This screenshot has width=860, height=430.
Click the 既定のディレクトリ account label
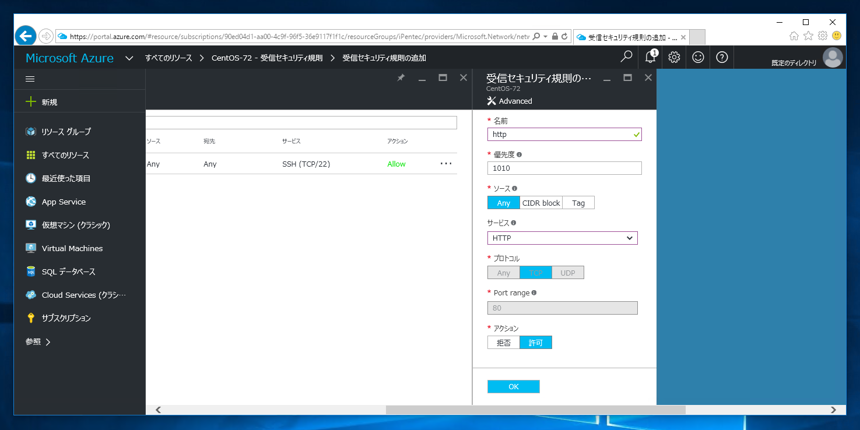(794, 63)
